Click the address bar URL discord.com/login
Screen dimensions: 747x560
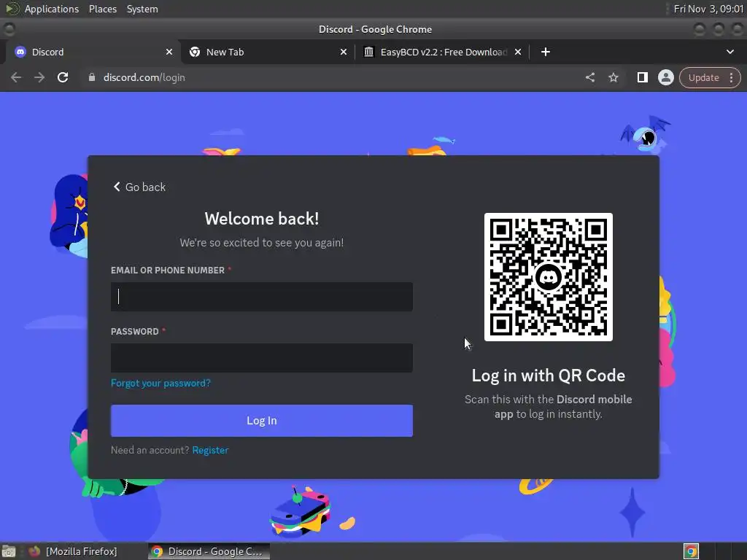tap(144, 77)
